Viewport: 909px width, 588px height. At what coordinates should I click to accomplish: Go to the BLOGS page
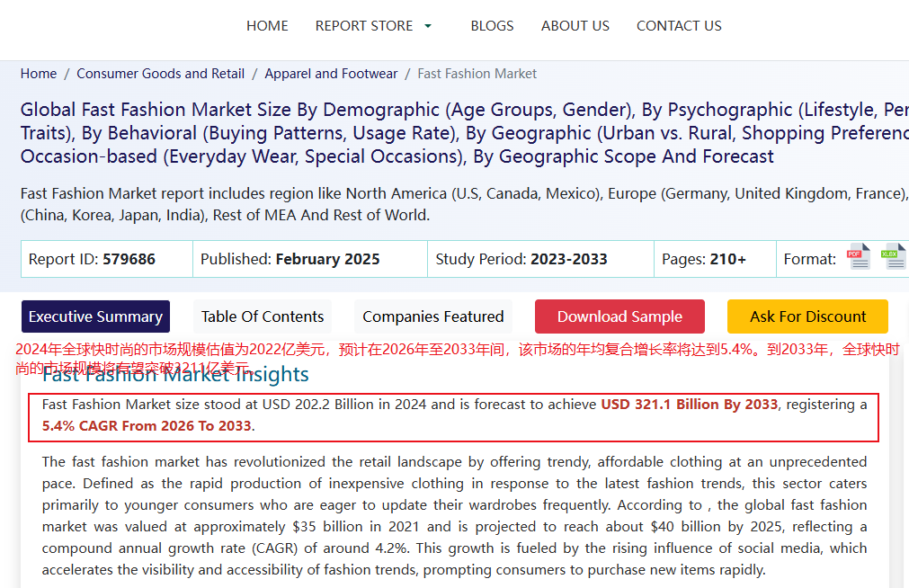(x=492, y=26)
